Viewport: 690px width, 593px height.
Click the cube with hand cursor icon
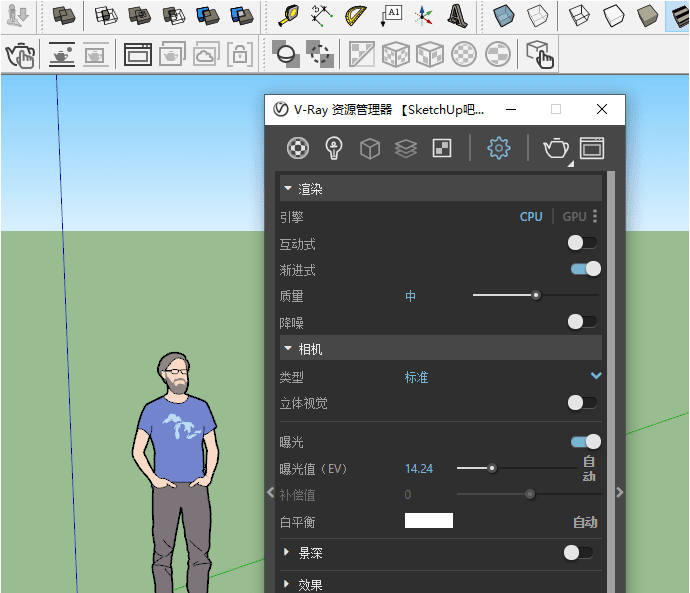tap(540, 55)
